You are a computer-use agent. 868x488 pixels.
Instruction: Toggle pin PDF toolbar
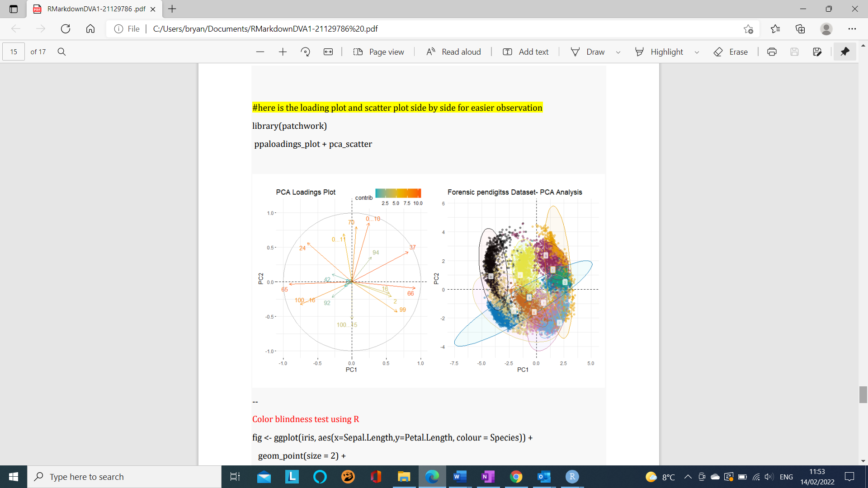[844, 52]
